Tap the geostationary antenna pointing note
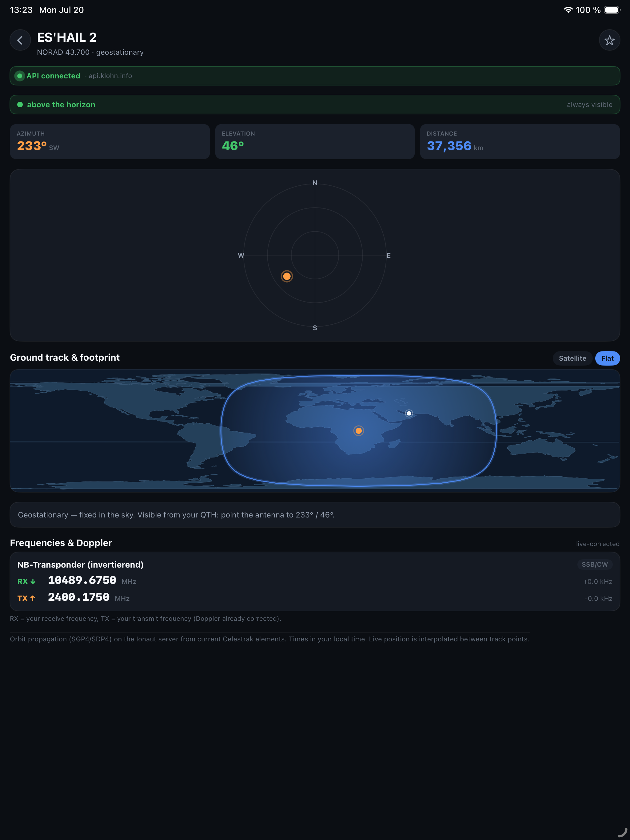630x840 pixels. tap(315, 515)
